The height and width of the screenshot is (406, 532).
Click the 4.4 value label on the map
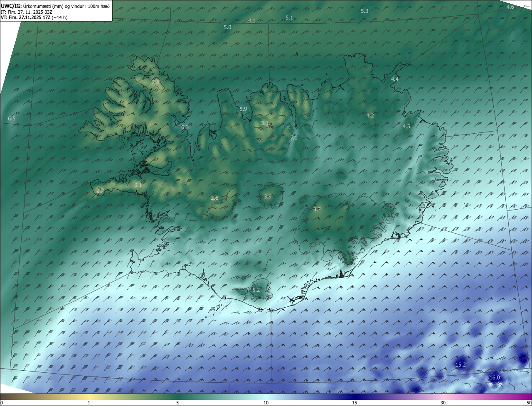pyautogui.click(x=395, y=79)
